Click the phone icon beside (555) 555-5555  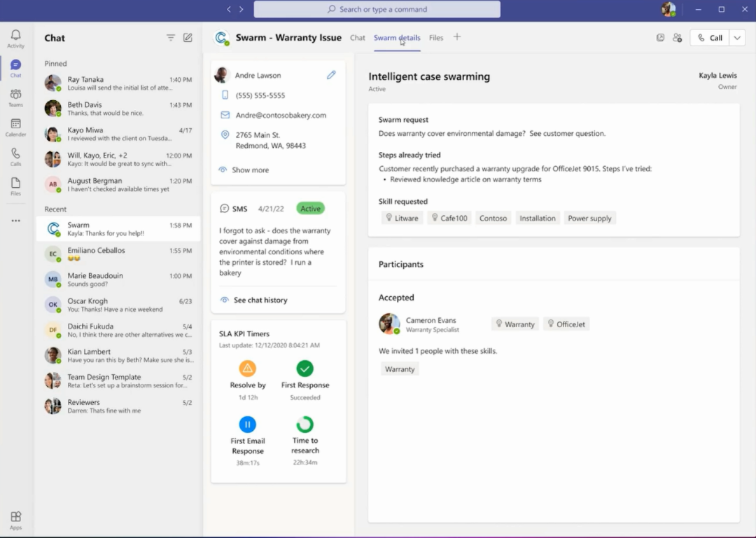pyautogui.click(x=225, y=95)
